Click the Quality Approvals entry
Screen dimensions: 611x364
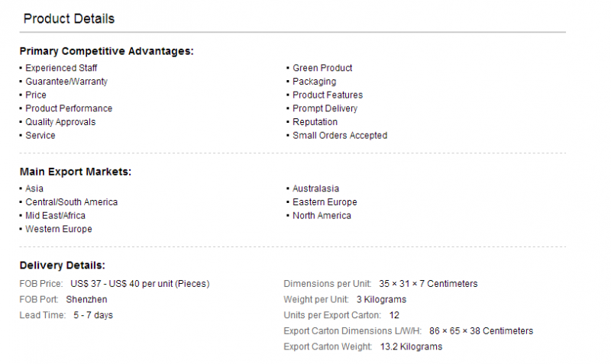click(x=60, y=122)
